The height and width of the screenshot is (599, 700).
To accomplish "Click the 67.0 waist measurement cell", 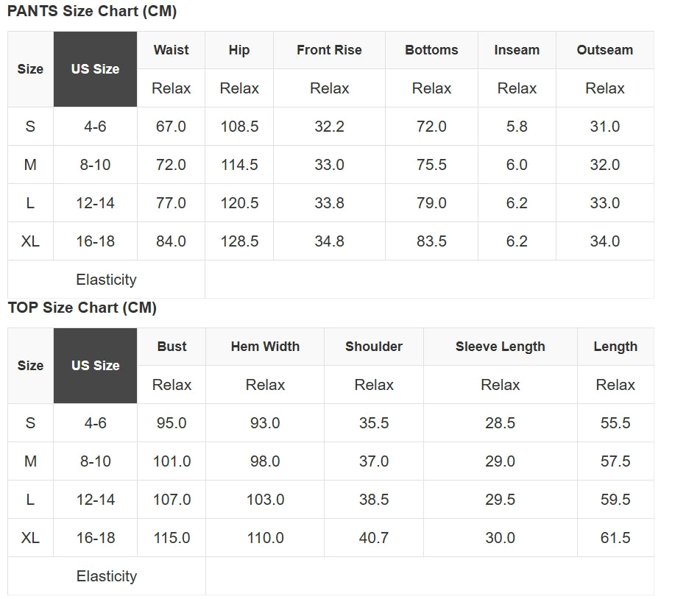I will pos(171,127).
